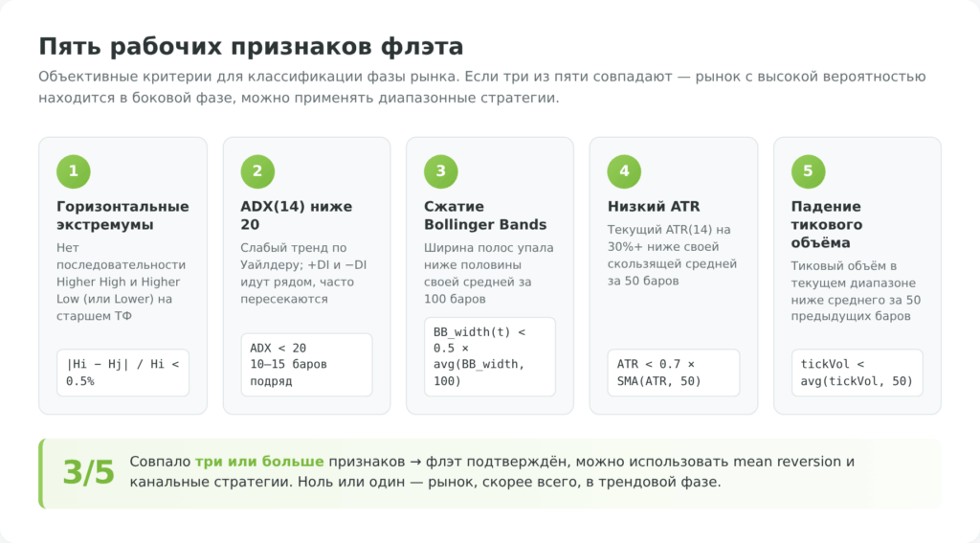Click the card title 'Сжатие Bollinger Bands'
980x543 pixels.
click(x=485, y=215)
